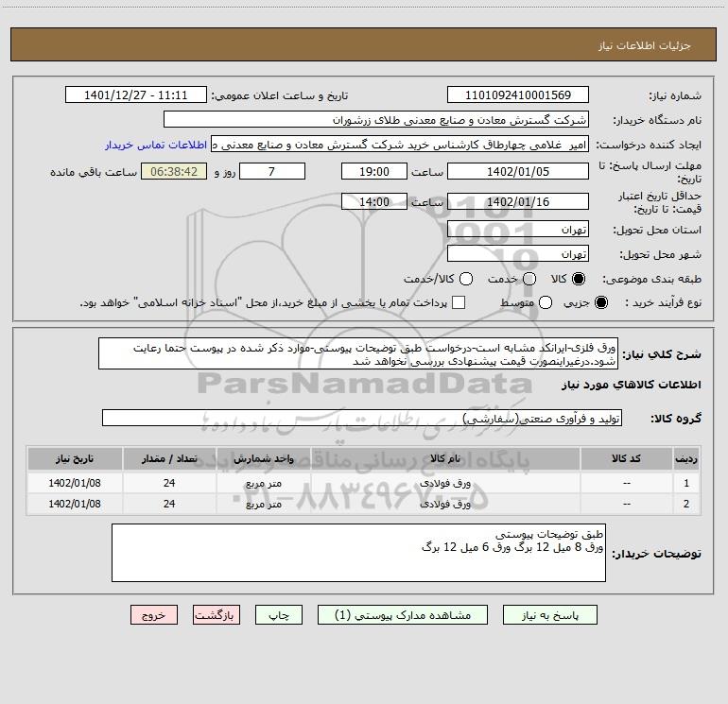Click the 'بازگشت' back button
This screenshot has width=728, height=704.
[214, 614]
